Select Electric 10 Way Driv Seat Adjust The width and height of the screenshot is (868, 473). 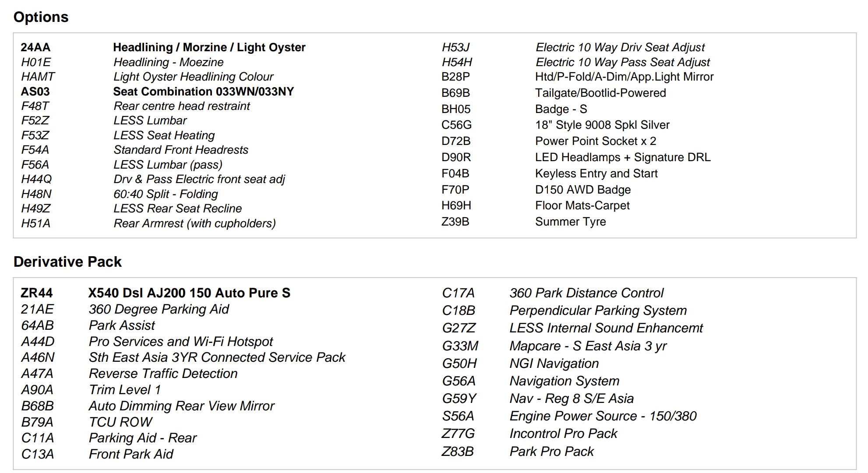pyautogui.click(x=620, y=47)
